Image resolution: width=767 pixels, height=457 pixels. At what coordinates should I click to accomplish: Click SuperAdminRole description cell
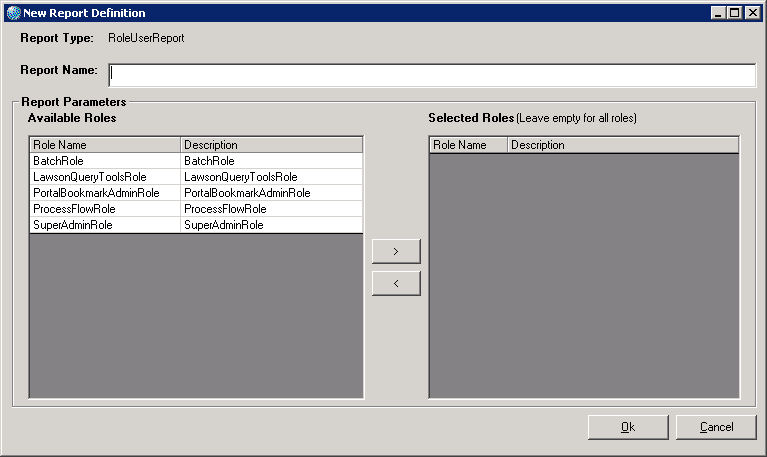click(272, 225)
